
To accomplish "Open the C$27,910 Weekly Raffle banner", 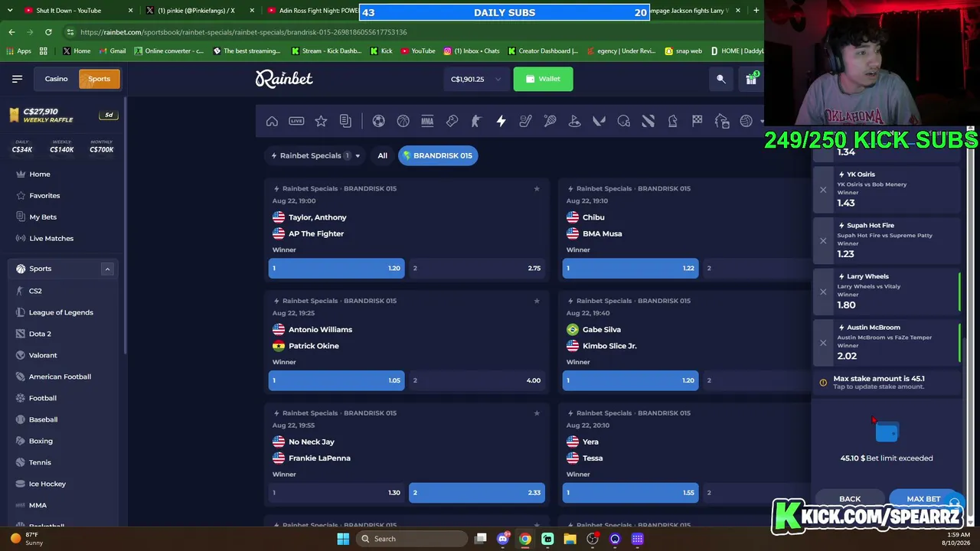I will [x=62, y=115].
